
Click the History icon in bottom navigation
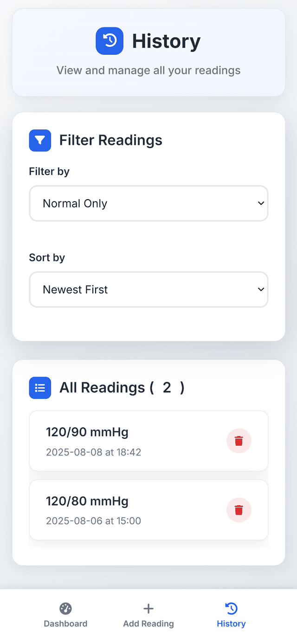point(231,607)
